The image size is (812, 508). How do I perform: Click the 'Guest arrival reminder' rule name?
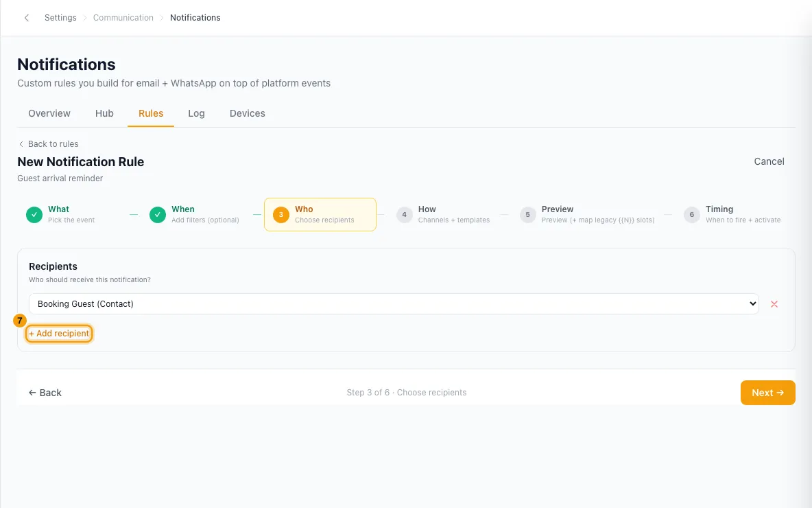coord(60,178)
